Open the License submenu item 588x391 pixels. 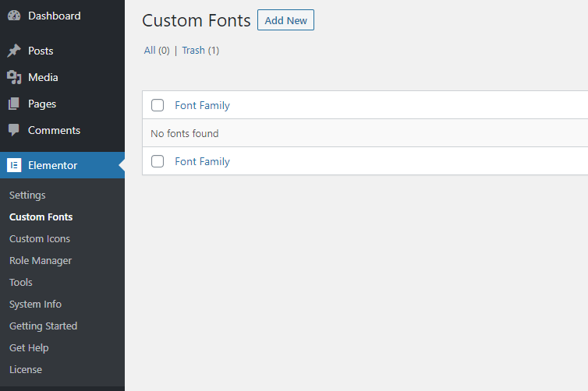pyautogui.click(x=26, y=369)
